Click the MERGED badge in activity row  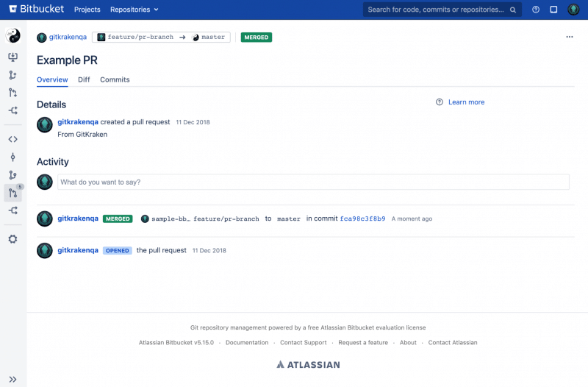(x=118, y=219)
